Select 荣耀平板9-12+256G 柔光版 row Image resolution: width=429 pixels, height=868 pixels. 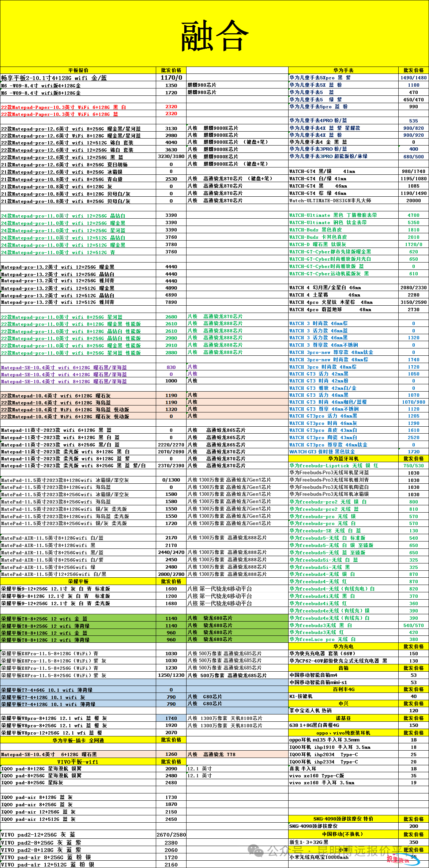pos(78,603)
